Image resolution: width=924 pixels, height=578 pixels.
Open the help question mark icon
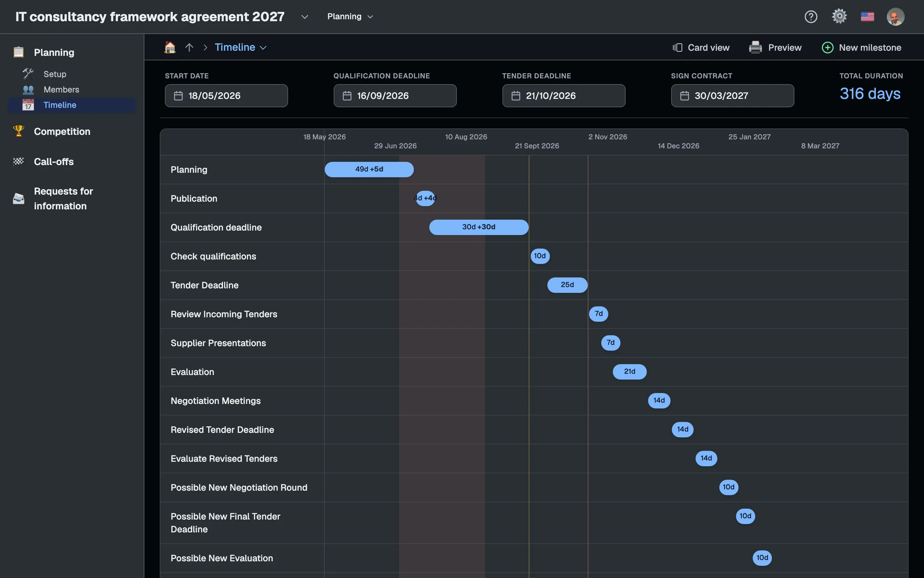[811, 16]
